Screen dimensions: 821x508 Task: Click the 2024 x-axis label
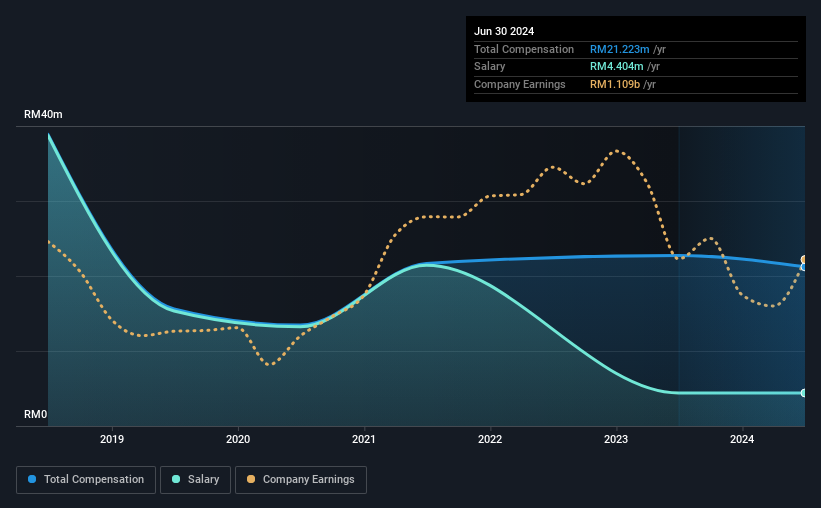click(742, 439)
